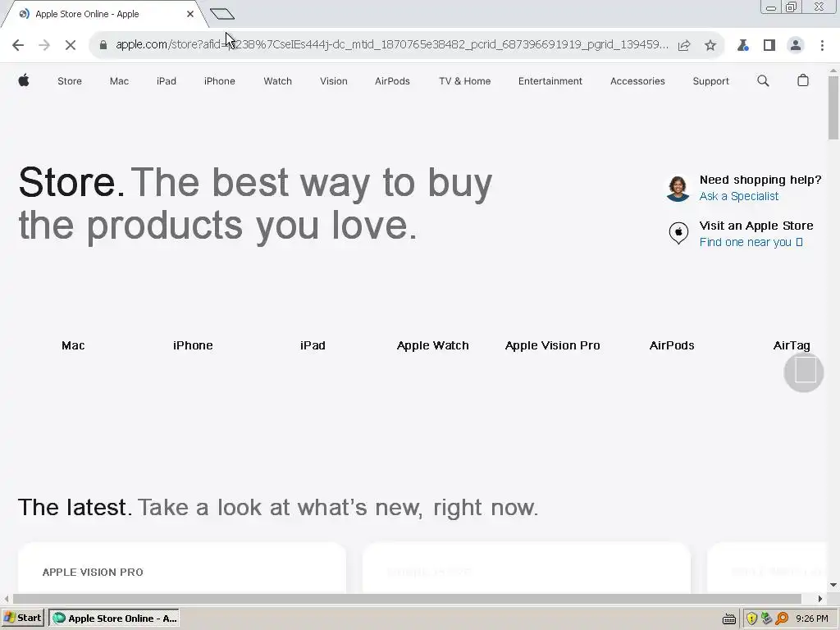Open the search magnifier icon

pos(763,81)
